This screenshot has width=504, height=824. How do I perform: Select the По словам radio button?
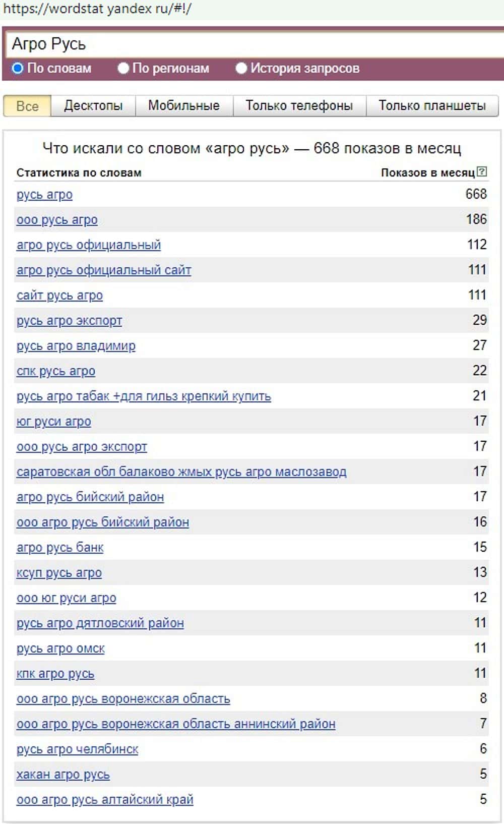(18, 68)
